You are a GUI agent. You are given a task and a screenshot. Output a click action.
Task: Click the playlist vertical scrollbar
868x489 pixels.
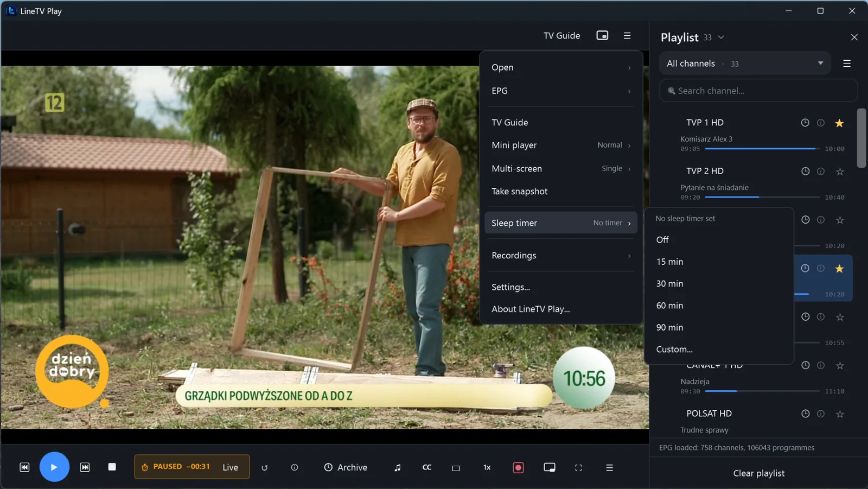pos(861,138)
